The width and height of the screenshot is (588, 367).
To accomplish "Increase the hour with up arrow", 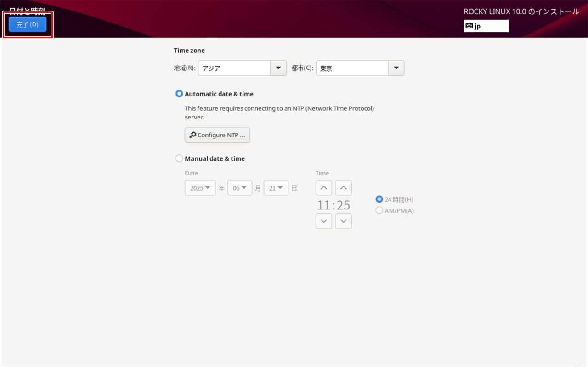I will click(x=324, y=188).
